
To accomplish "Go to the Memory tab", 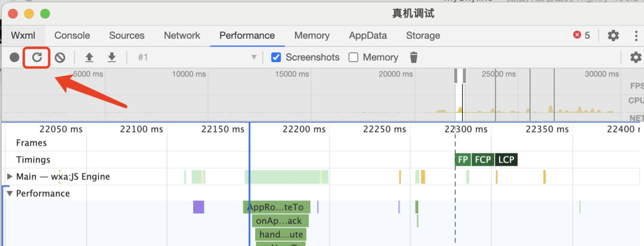I will click(312, 35).
